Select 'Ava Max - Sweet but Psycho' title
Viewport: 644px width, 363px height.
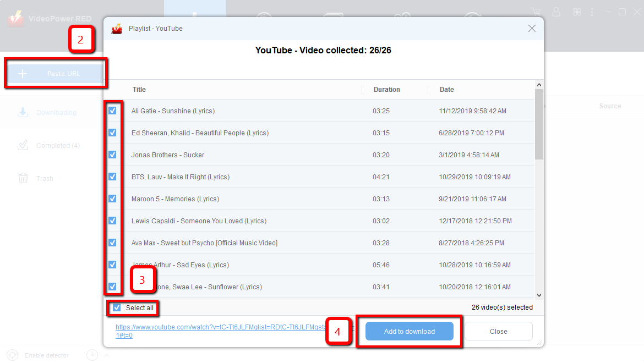tap(204, 243)
